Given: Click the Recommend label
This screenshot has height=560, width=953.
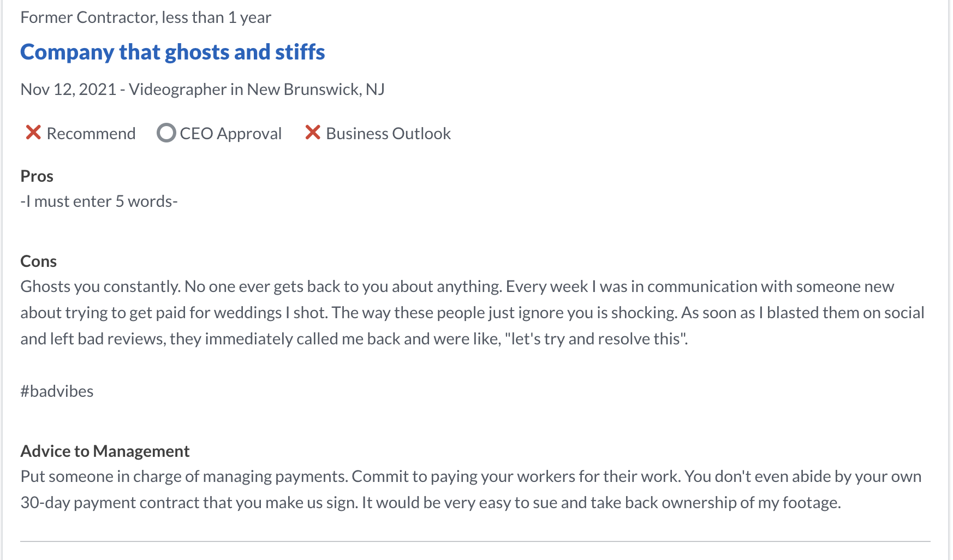Looking at the screenshot, I should pos(91,133).
